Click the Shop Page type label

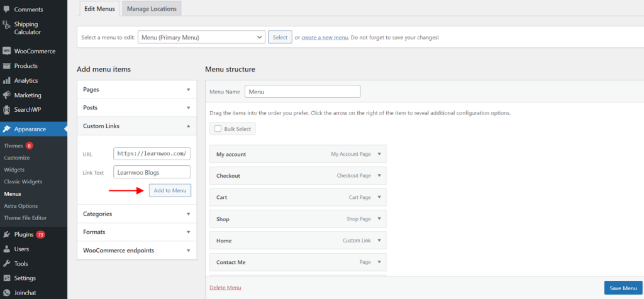click(359, 219)
